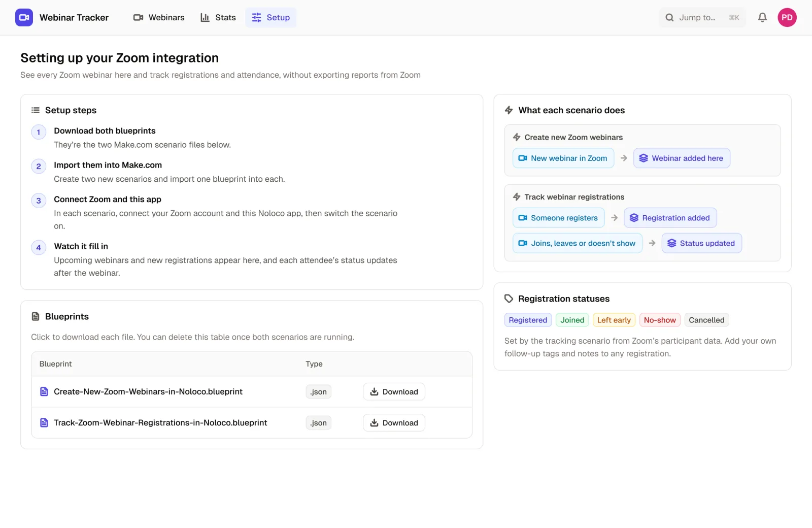The image size is (812, 528).
Task: Open the PD user avatar menu
Action: (x=787, y=17)
